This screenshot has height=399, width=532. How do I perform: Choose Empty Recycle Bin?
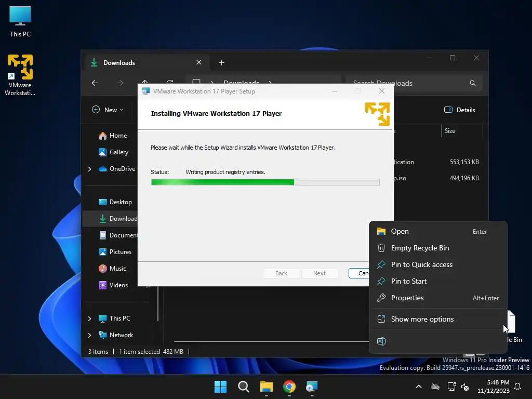pyautogui.click(x=438, y=248)
